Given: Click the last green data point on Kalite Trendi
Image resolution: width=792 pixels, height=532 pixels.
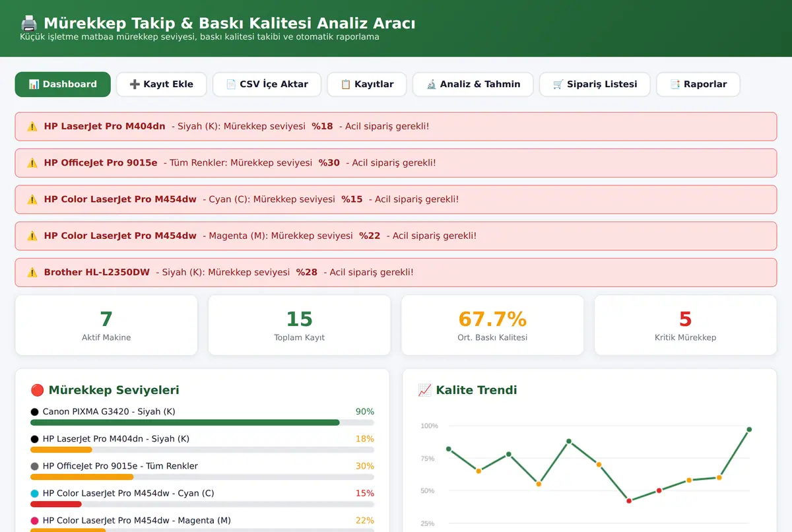Looking at the screenshot, I should [x=749, y=430].
